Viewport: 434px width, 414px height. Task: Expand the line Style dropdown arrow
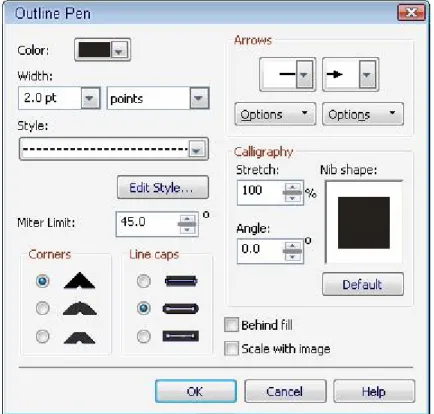(196, 149)
